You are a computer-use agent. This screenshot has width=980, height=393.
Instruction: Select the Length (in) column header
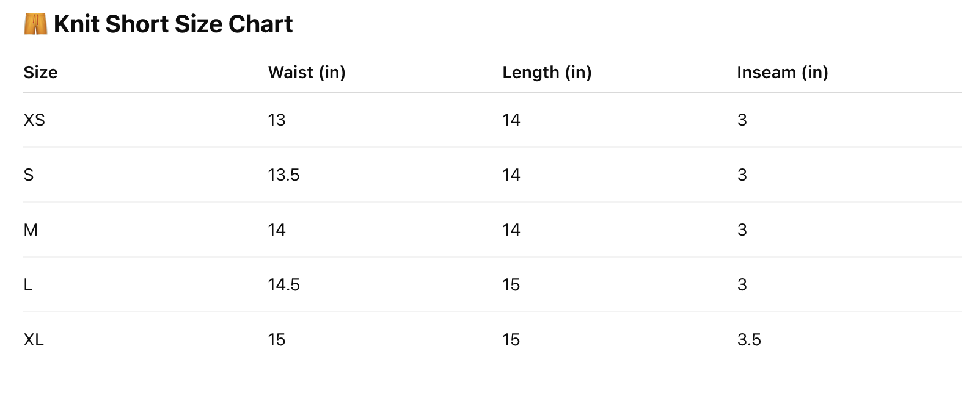547,72
